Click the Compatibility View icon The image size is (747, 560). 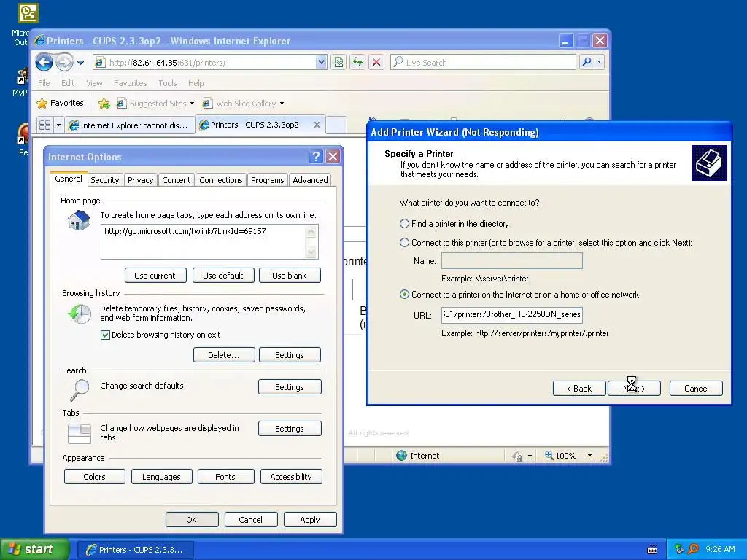tap(338, 62)
